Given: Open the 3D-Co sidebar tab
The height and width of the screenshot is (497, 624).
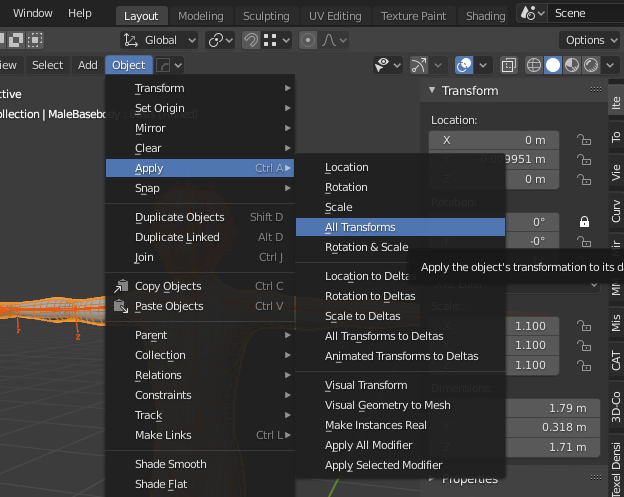Looking at the screenshot, I should [x=616, y=406].
